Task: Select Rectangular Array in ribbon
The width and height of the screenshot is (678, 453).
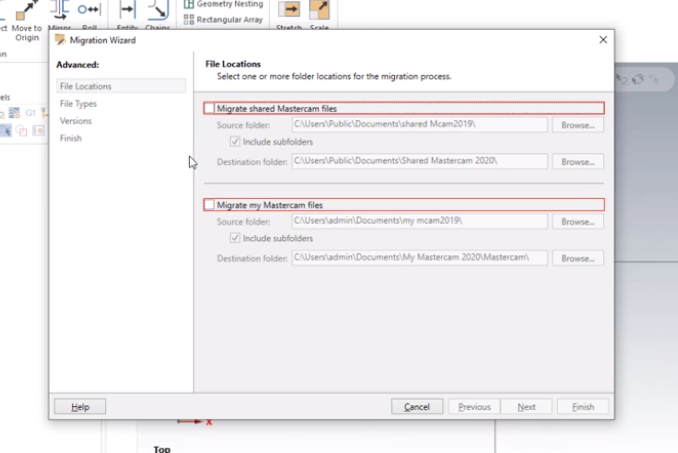Action: pos(224,19)
